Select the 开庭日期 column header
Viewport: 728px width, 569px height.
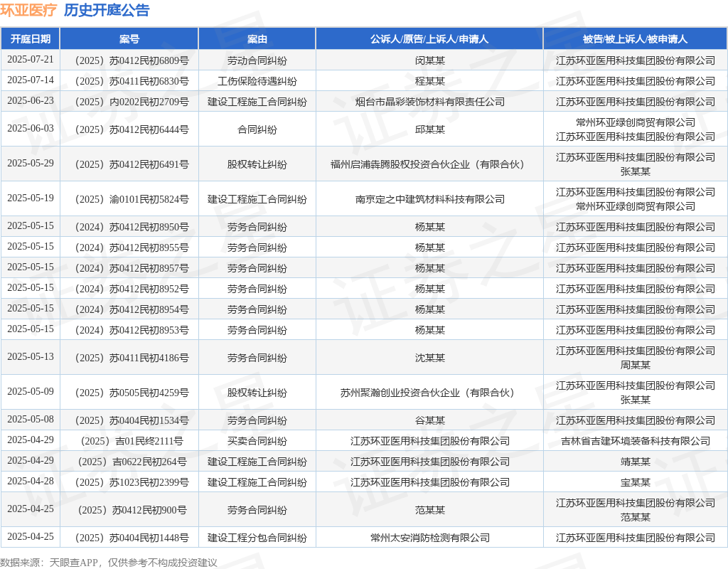coord(30,39)
